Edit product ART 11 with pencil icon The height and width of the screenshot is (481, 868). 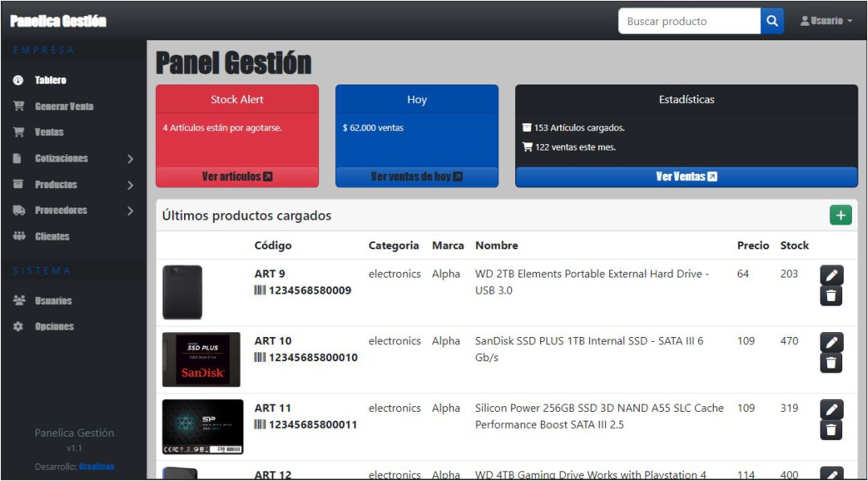(x=832, y=409)
